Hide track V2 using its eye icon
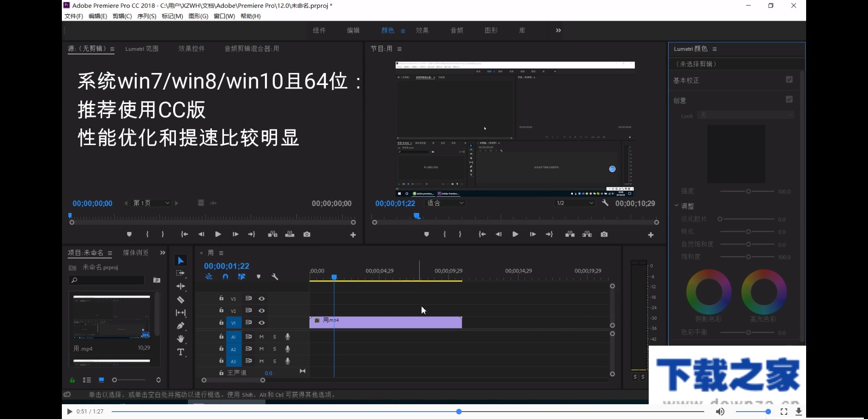Image resolution: width=868 pixels, height=419 pixels. point(261,311)
